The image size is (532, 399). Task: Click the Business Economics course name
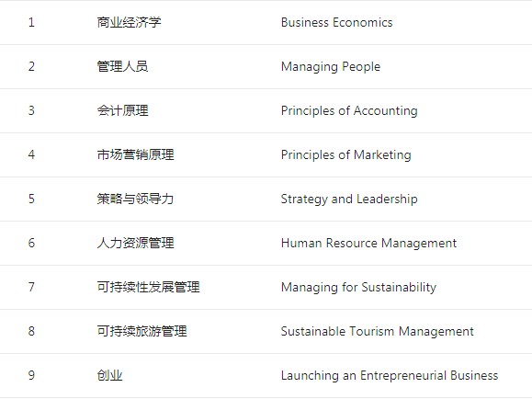336,22
